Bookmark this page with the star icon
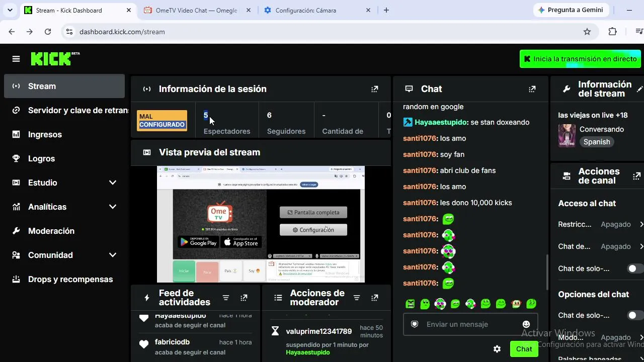This screenshot has width=644, height=362. tap(587, 32)
